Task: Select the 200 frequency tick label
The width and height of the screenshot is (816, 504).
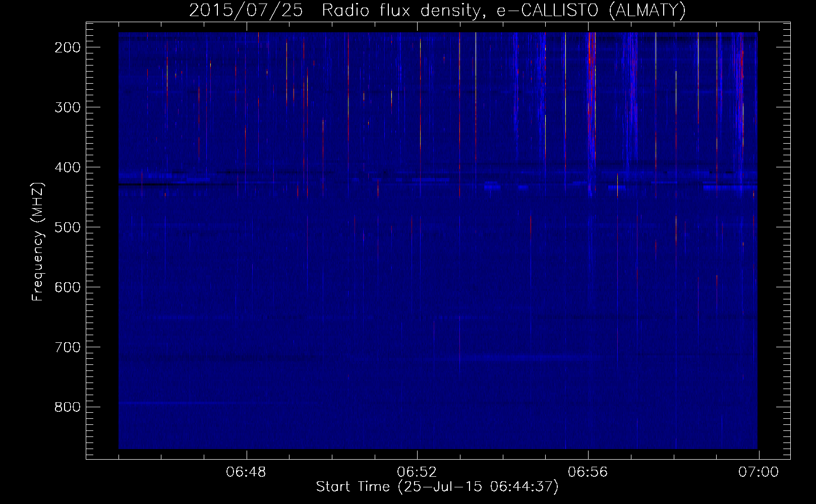Action: pyautogui.click(x=67, y=47)
